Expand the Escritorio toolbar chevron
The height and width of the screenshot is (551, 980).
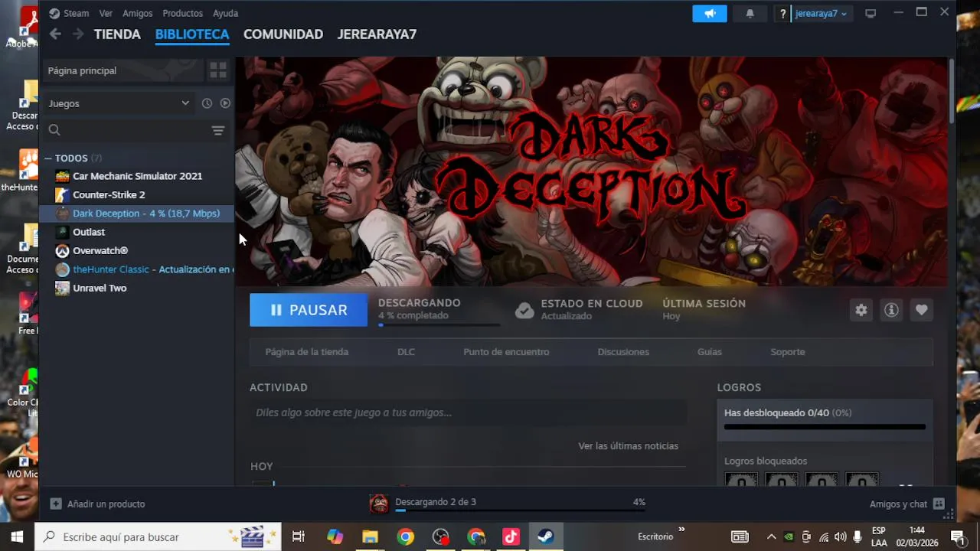[681, 529]
